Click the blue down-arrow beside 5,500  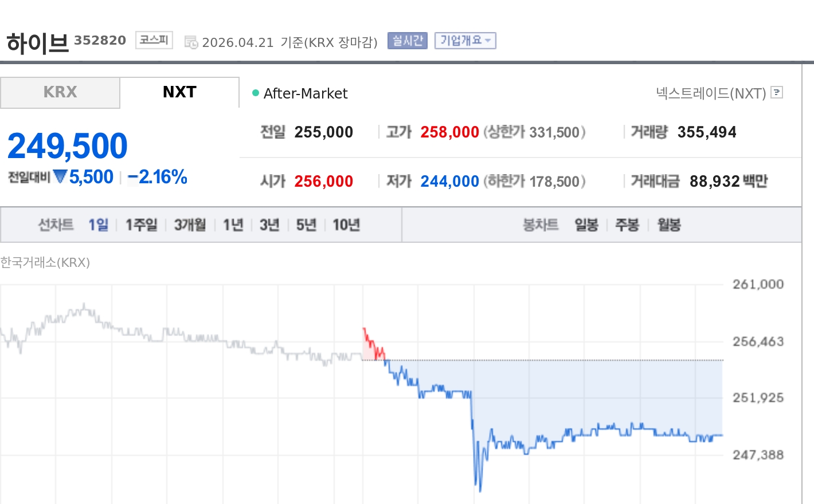[60, 177]
